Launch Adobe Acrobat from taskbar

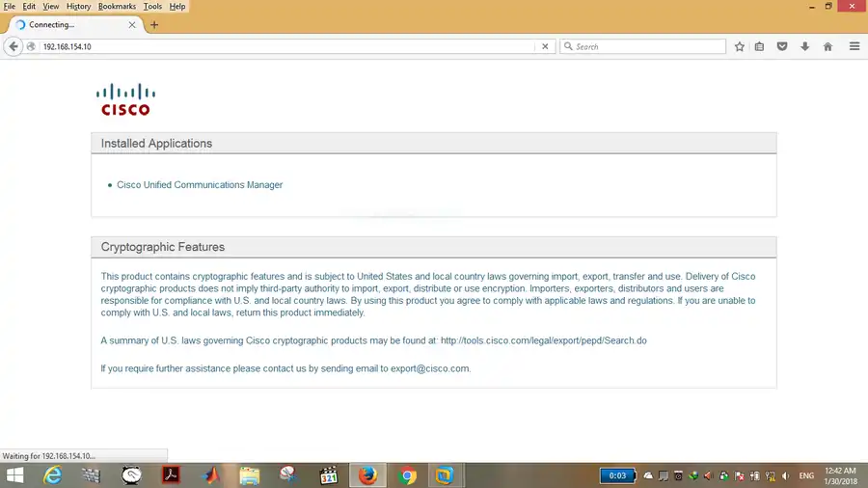tap(171, 475)
